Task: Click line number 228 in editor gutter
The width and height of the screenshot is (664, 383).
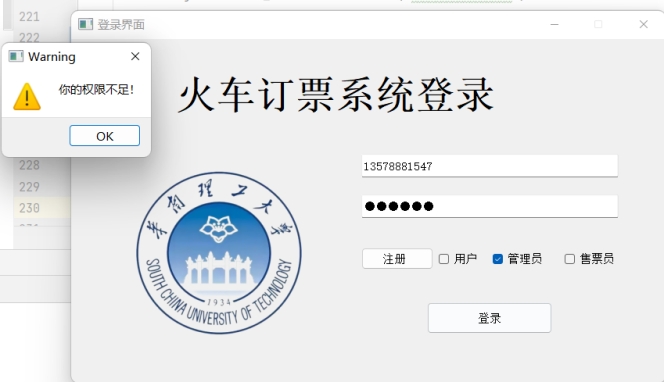Action: [x=29, y=165]
